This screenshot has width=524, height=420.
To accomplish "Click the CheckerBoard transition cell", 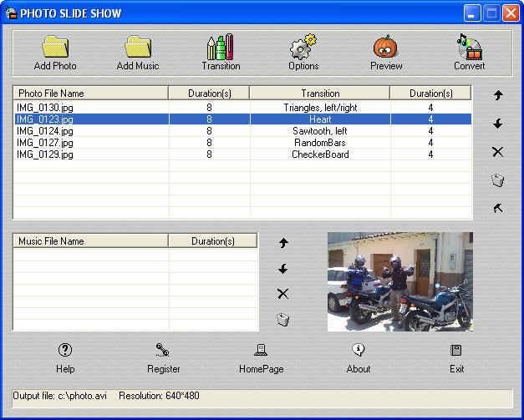I will (x=320, y=154).
